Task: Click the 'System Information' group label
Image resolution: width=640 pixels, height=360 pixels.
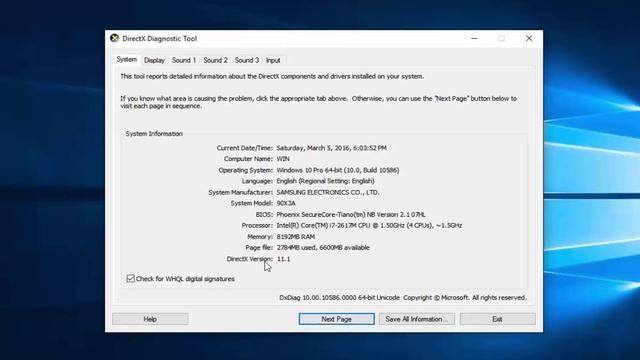Action: coord(154,134)
